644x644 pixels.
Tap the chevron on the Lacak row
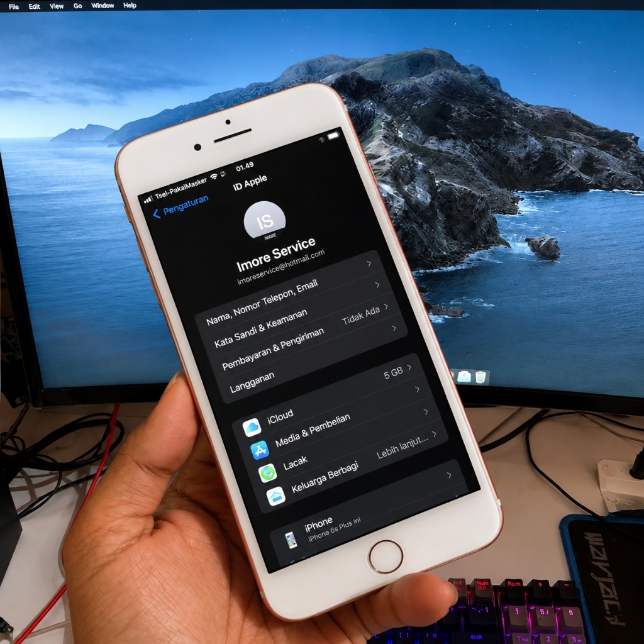point(426,411)
